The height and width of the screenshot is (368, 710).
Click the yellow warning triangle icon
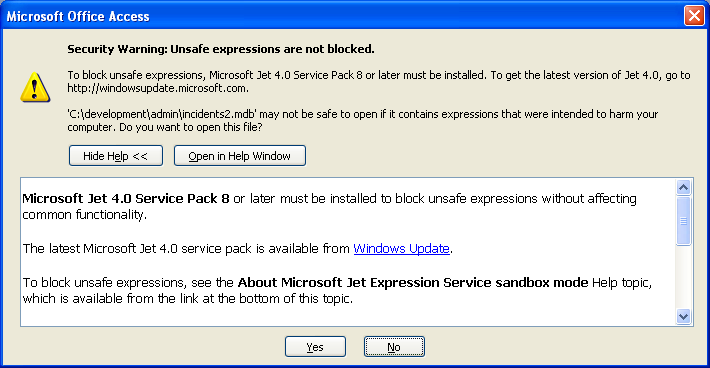click(35, 87)
